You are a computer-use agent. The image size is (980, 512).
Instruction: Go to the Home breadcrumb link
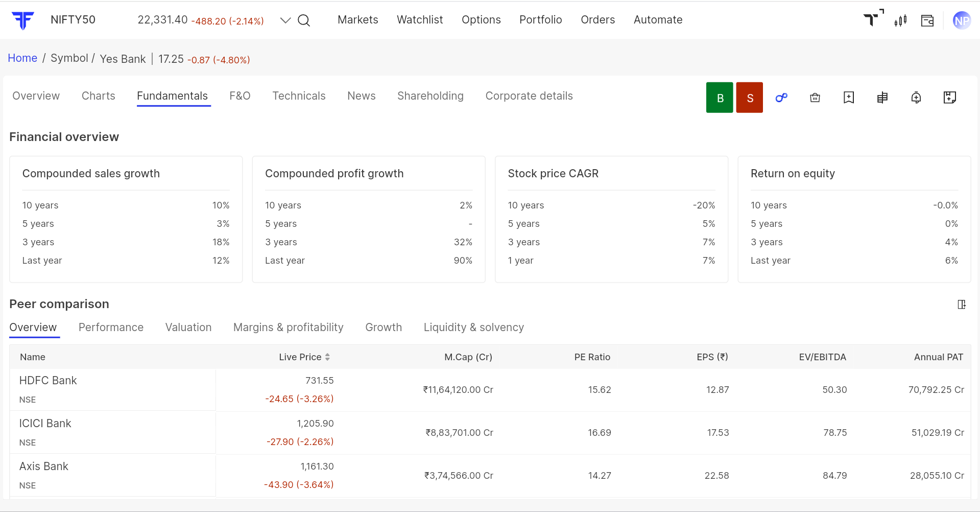point(22,58)
